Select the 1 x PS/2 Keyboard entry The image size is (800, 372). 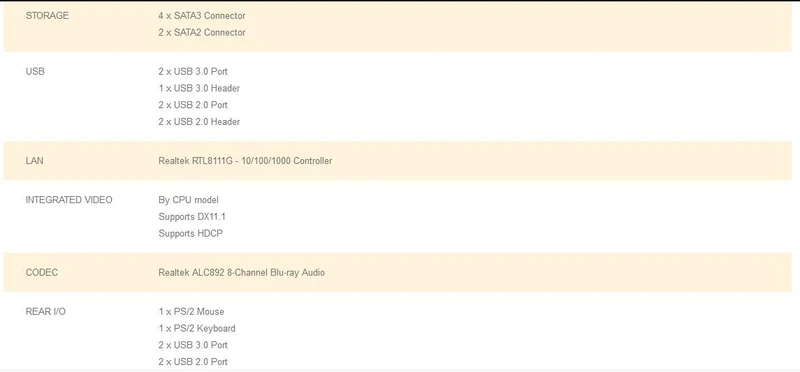196,329
